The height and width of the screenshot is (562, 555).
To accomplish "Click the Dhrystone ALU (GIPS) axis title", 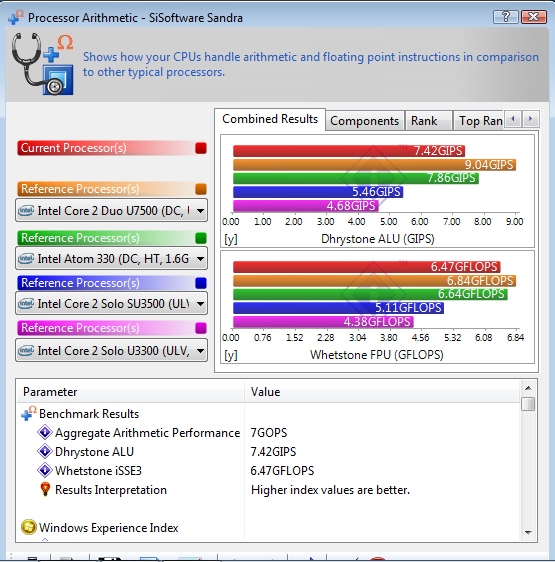I will coord(378,239).
